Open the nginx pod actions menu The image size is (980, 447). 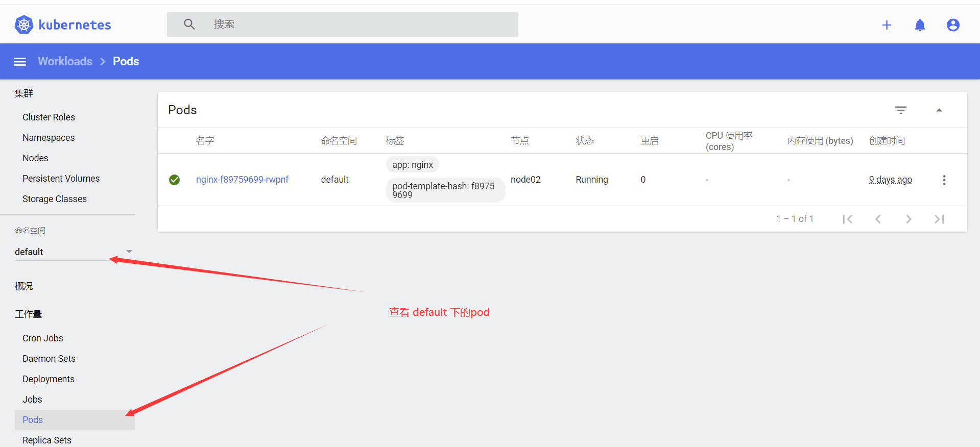pos(944,180)
